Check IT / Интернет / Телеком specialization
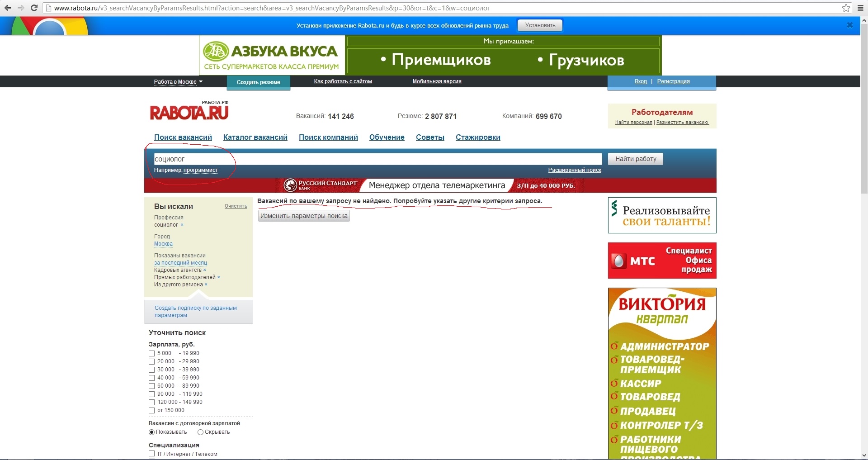This screenshot has height=460, width=868. (x=152, y=454)
